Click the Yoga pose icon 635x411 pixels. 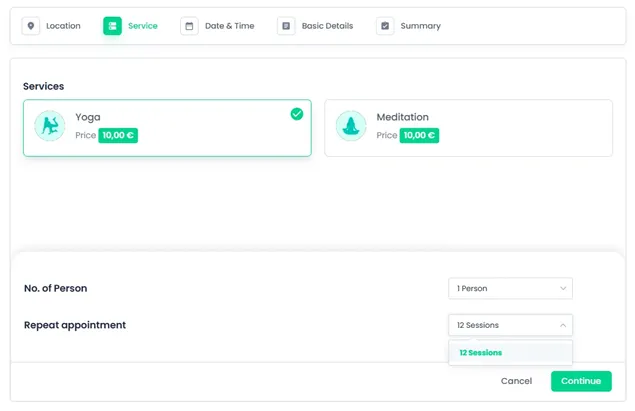pyautogui.click(x=50, y=126)
